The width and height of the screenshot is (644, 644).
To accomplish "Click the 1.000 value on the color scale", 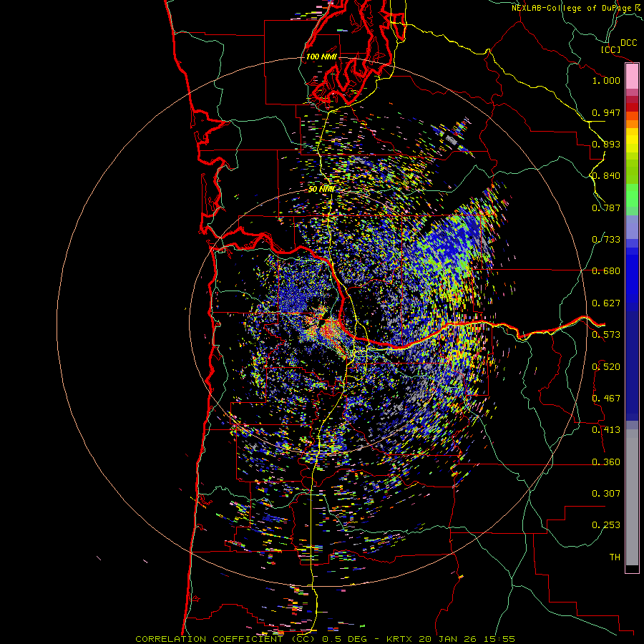I will pyautogui.click(x=606, y=80).
